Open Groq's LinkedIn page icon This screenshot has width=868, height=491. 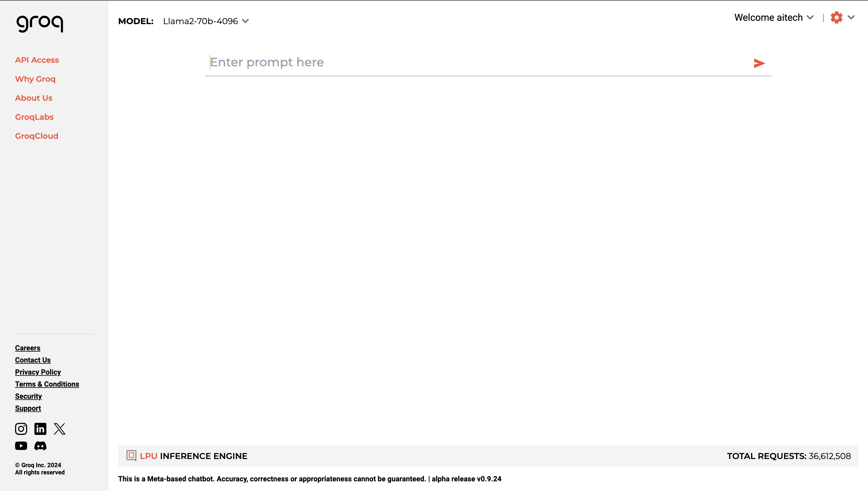coord(40,429)
